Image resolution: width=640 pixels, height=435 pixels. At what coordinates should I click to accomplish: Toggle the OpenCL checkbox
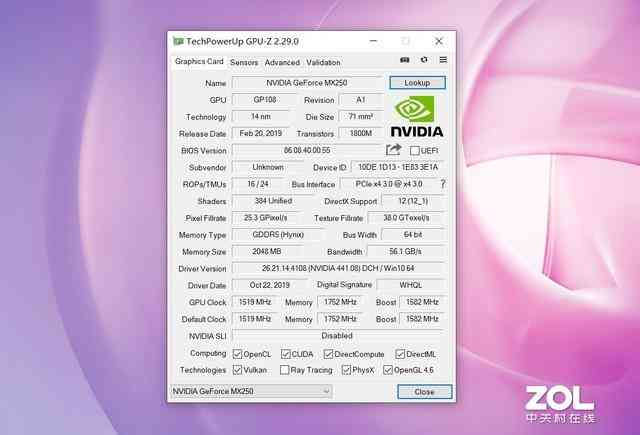(x=237, y=354)
